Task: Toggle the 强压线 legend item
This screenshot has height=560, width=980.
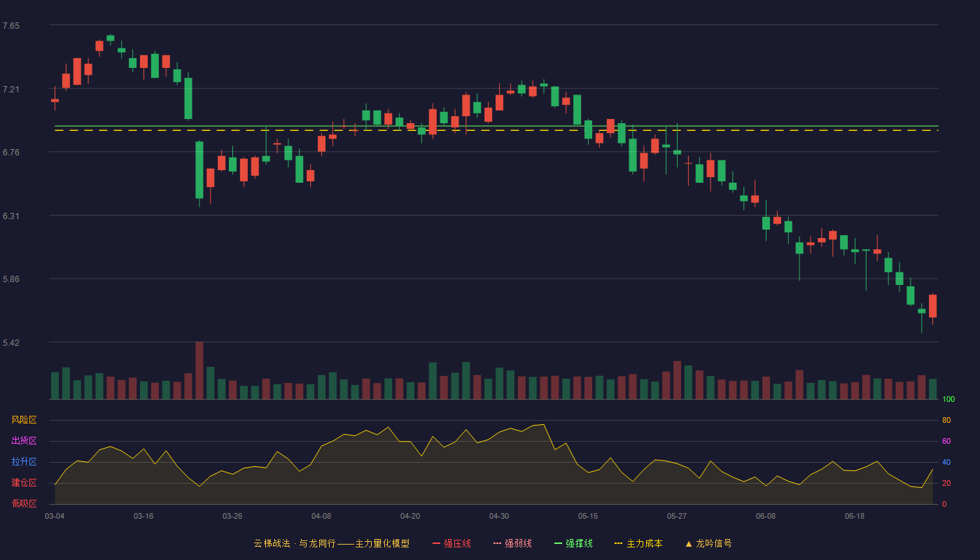Action: pos(451,543)
